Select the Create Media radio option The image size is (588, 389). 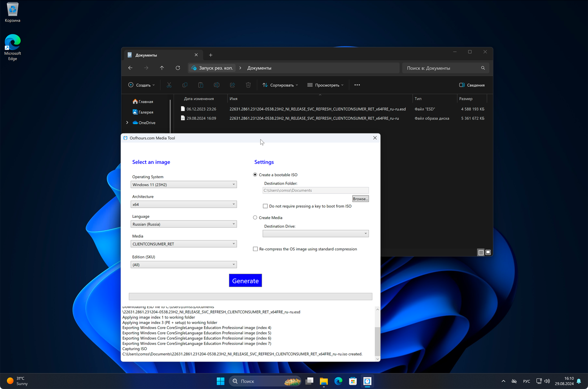tap(255, 217)
